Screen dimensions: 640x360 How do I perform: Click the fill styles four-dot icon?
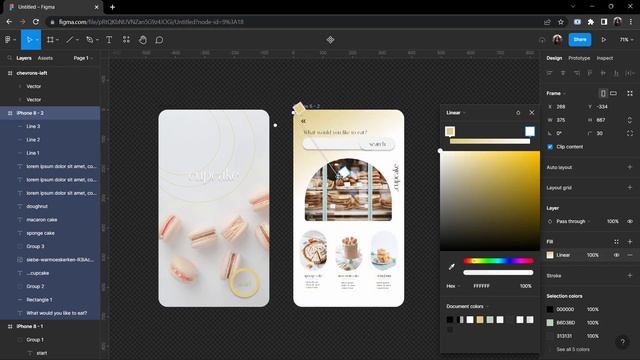(616, 242)
